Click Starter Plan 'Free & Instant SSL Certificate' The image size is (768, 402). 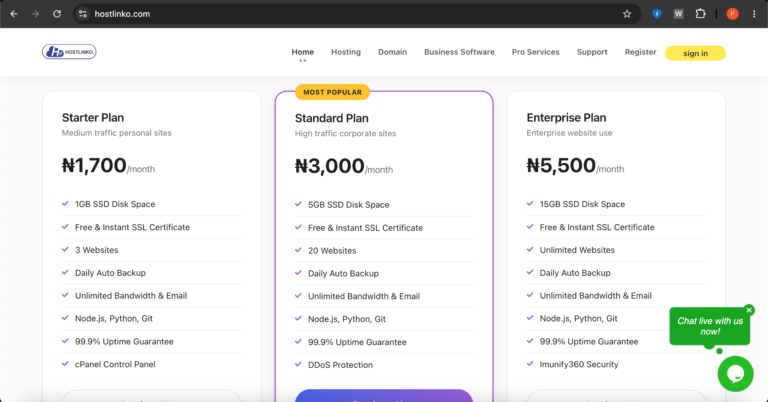click(x=132, y=227)
